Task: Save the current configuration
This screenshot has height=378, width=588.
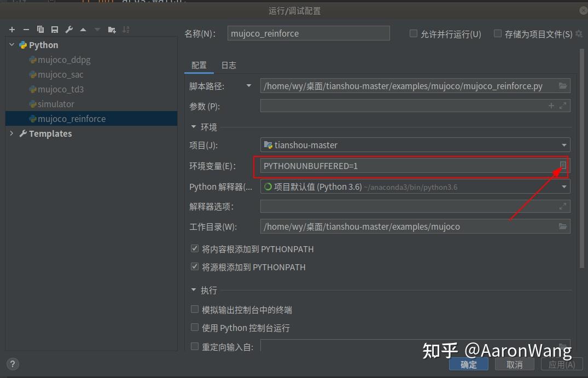Action: tap(54, 29)
